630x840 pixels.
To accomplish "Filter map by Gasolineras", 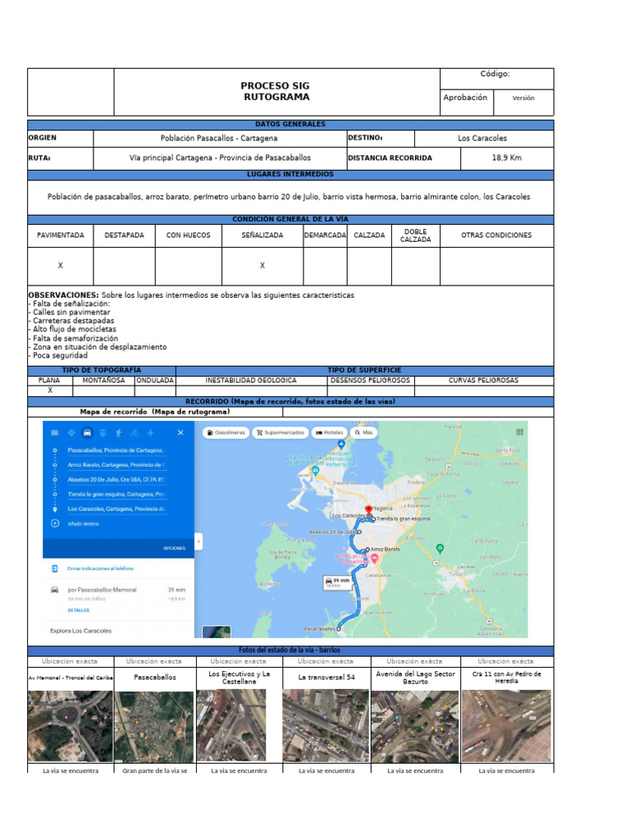I will (226, 432).
